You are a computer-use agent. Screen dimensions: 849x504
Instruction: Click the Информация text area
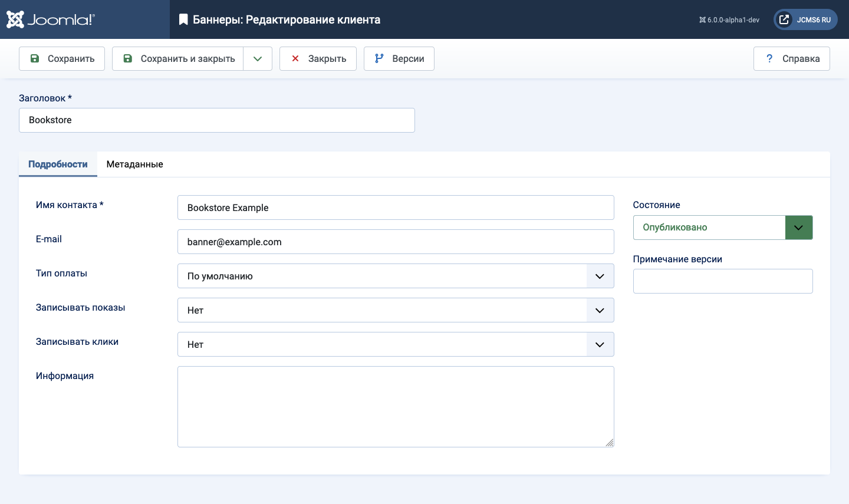[395, 407]
